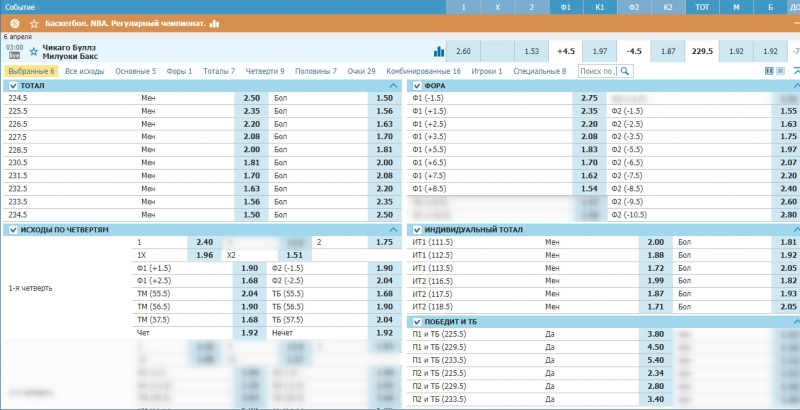
Task: Click the basketball sport icon in orange header
Action: tap(14, 22)
